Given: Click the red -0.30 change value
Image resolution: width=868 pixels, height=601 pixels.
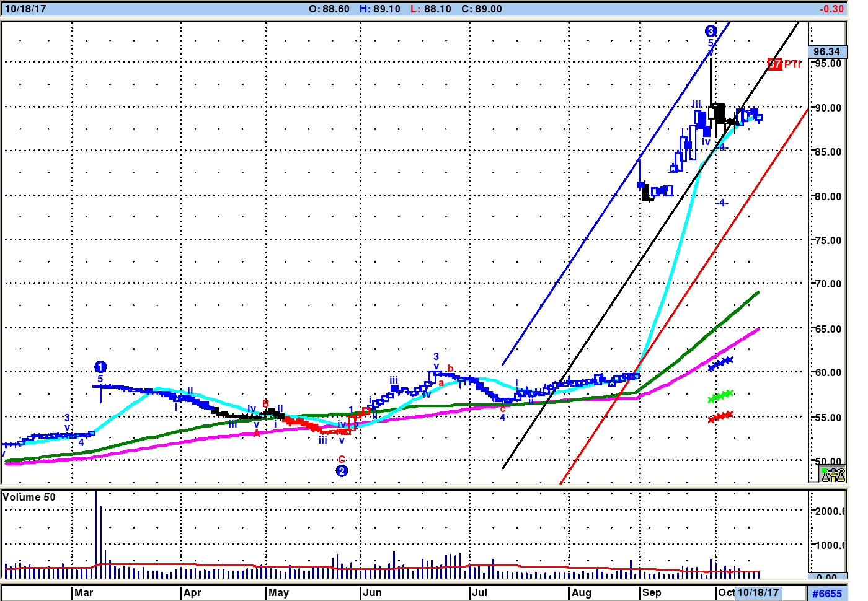Looking at the screenshot, I should pos(831,9).
